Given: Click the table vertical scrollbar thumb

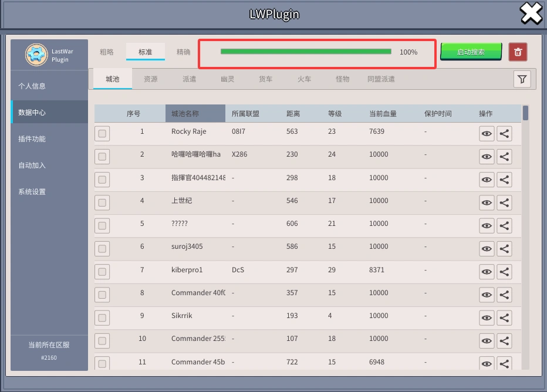Looking at the screenshot, I should [x=525, y=113].
